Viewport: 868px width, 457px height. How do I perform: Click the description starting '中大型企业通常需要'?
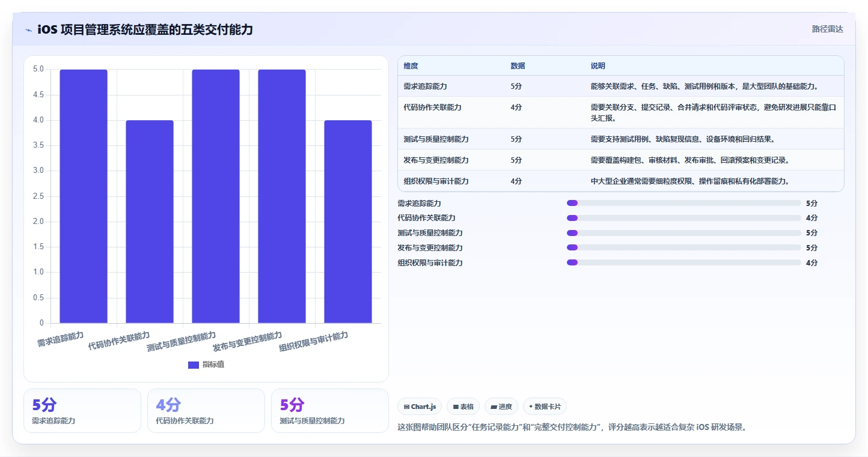pos(690,181)
